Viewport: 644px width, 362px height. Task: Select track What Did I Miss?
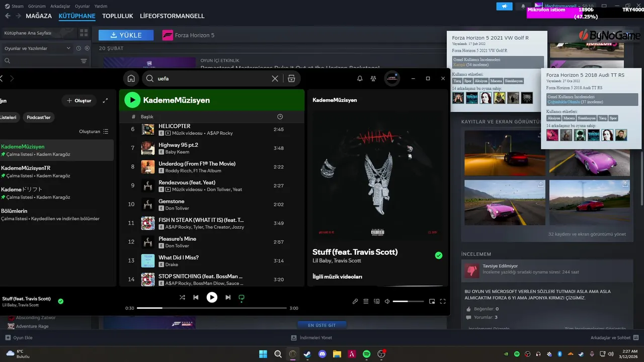[211, 260]
